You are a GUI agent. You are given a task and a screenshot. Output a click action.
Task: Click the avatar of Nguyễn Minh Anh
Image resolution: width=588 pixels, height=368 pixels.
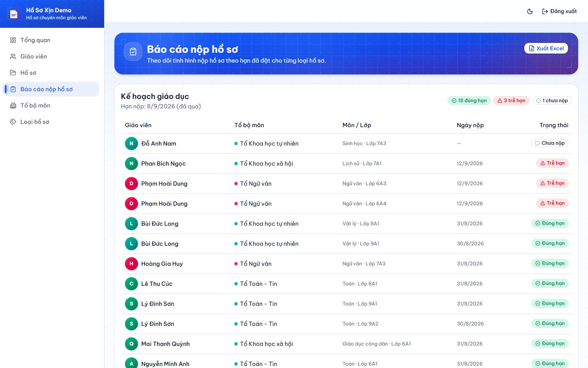coord(131,363)
